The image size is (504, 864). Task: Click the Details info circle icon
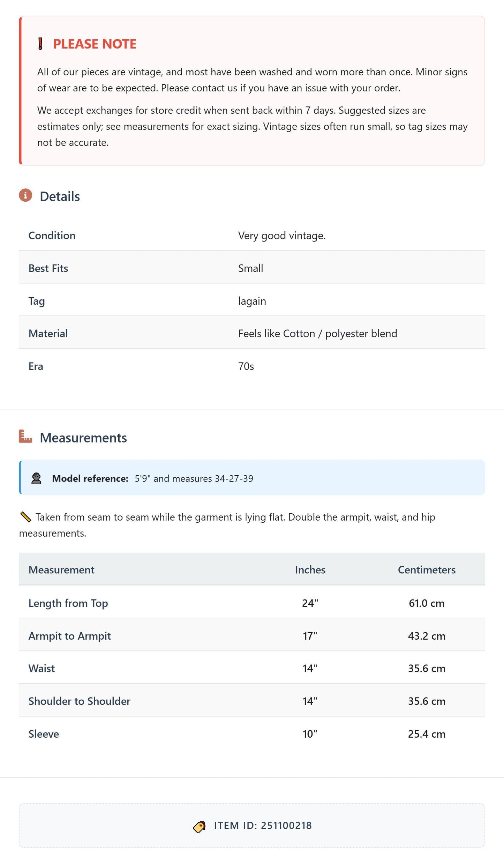pyautogui.click(x=25, y=195)
